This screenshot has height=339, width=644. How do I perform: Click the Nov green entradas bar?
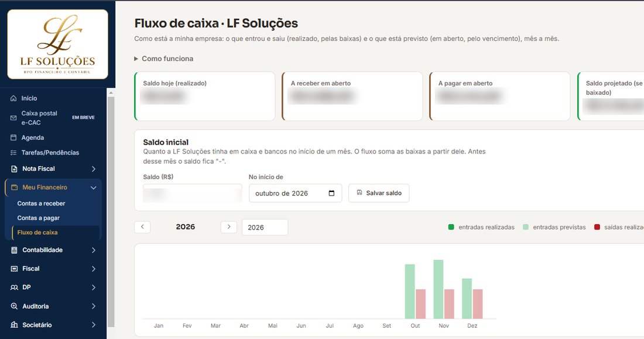439,289
